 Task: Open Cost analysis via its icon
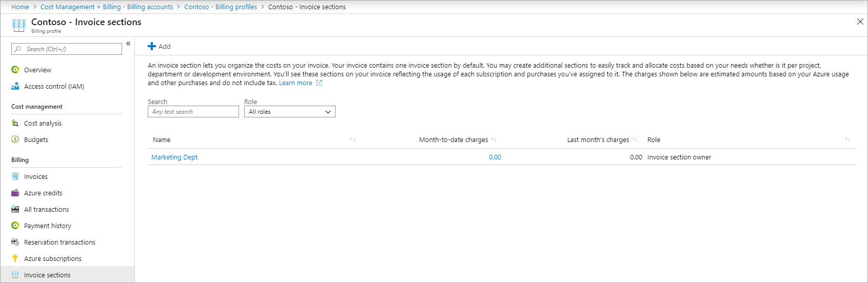pyautogui.click(x=15, y=123)
